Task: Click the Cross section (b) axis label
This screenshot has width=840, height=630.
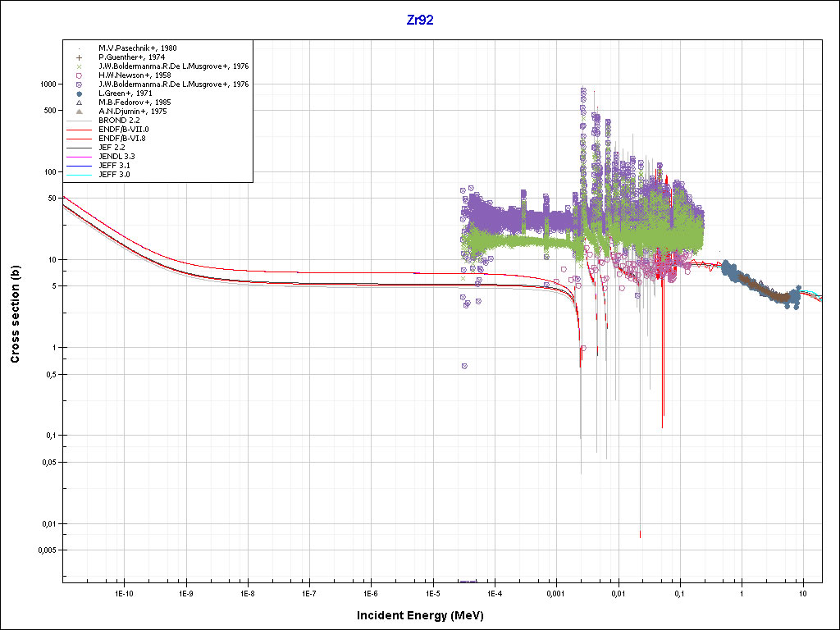Action: point(15,315)
